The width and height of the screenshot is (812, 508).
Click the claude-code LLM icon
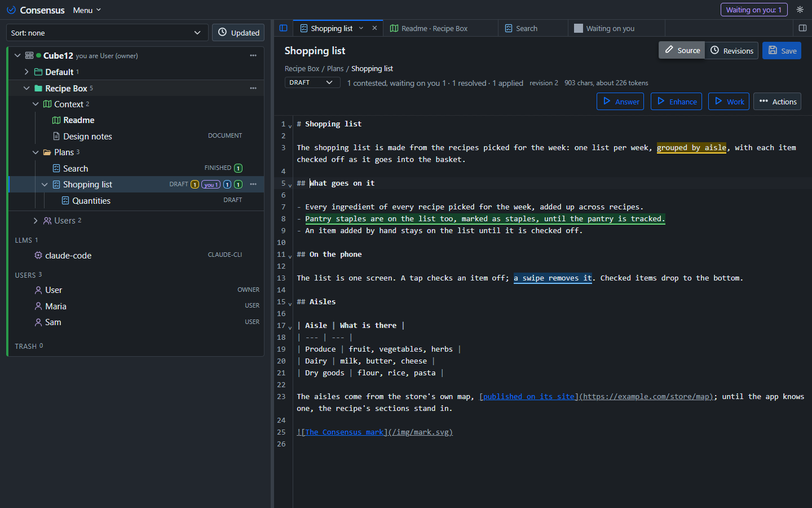(x=38, y=255)
